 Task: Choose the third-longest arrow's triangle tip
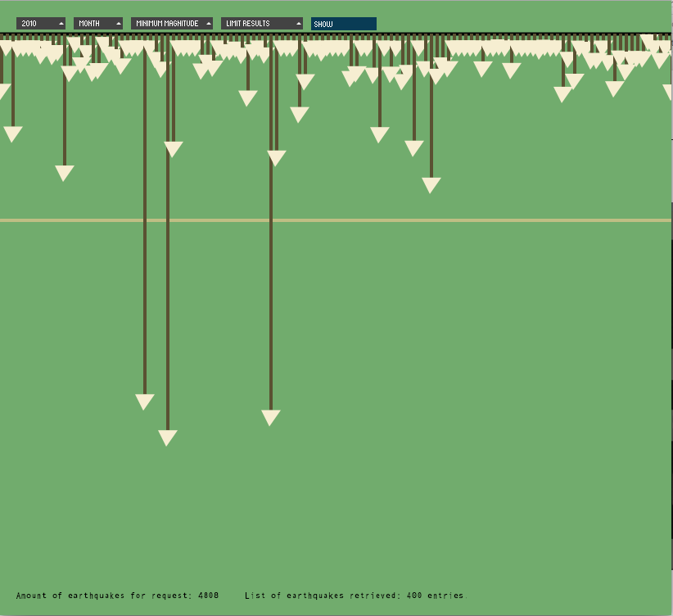[145, 402]
